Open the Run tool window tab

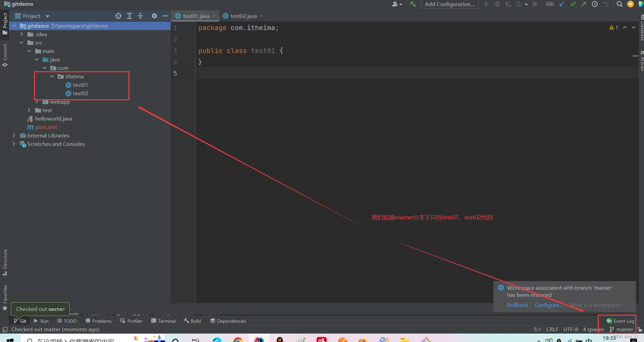(x=41, y=321)
